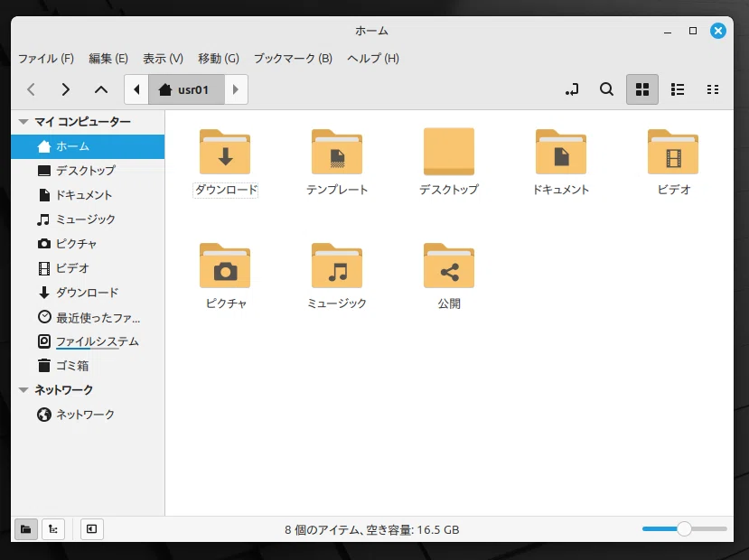Screen dimensions: 749x560
Task: Select the ミュージック folder icon
Action: 337,266
